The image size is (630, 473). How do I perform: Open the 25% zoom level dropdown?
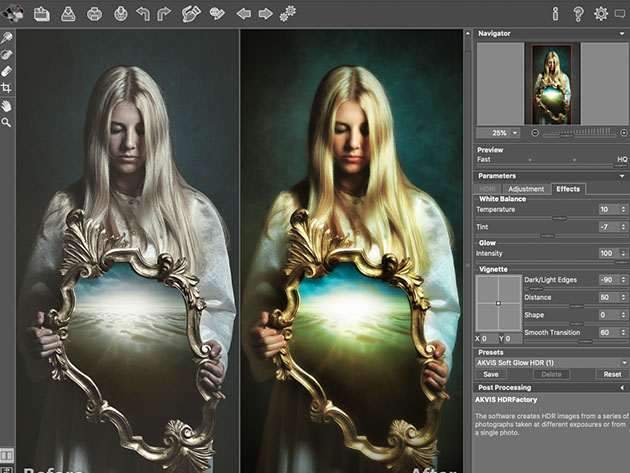tap(515, 132)
